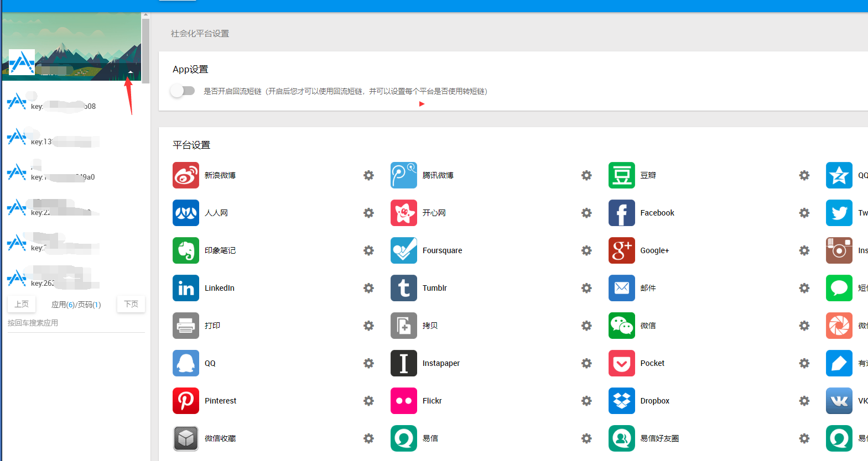Go to next page with 下页 button
Screen dimensions: 868x461
(131, 304)
